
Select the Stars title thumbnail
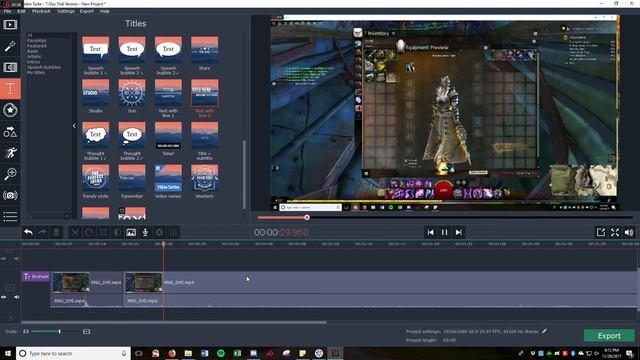(204, 51)
